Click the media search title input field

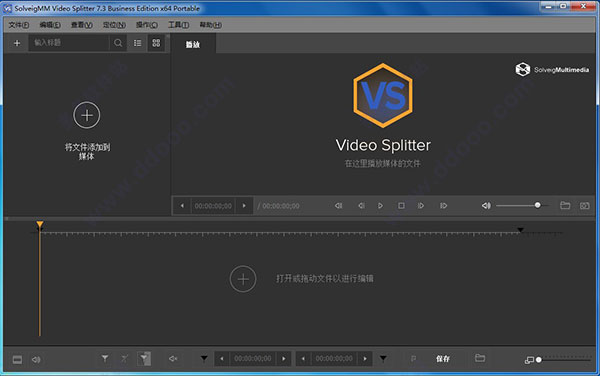coord(69,43)
